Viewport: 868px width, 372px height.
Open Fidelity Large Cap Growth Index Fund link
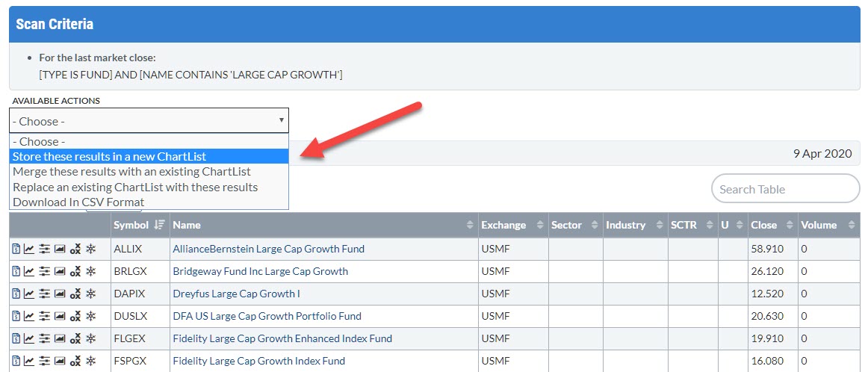258,361
